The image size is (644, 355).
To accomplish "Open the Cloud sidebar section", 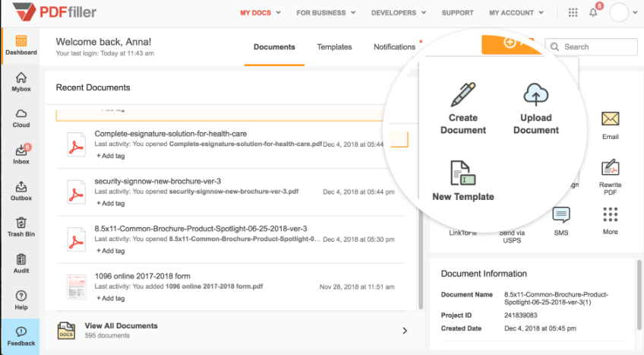I will pyautogui.click(x=21, y=119).
